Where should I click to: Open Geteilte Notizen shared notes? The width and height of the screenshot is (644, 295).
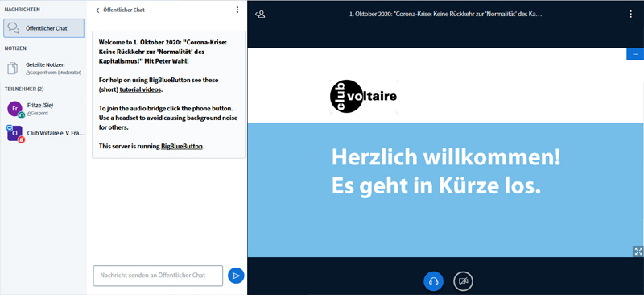(44, 68)
